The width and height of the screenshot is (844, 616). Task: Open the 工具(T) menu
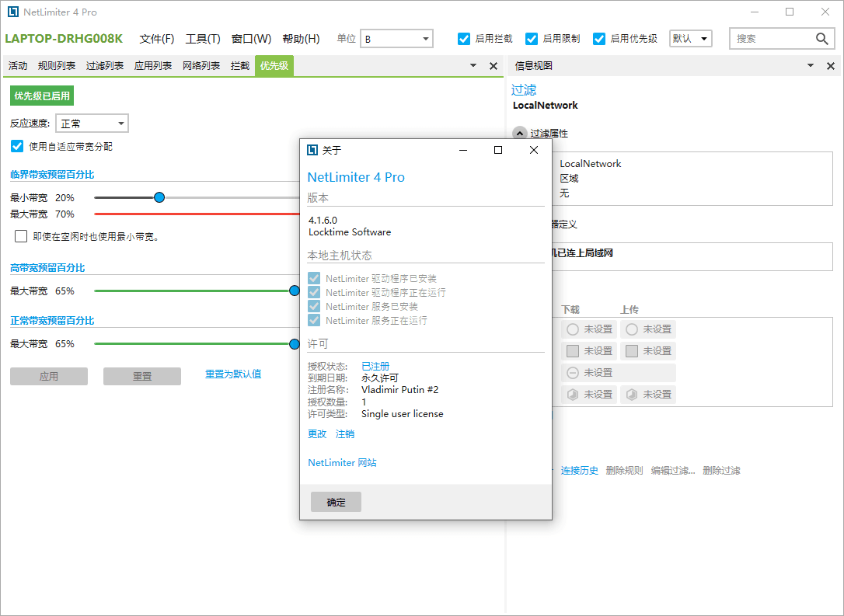[203, 39]
